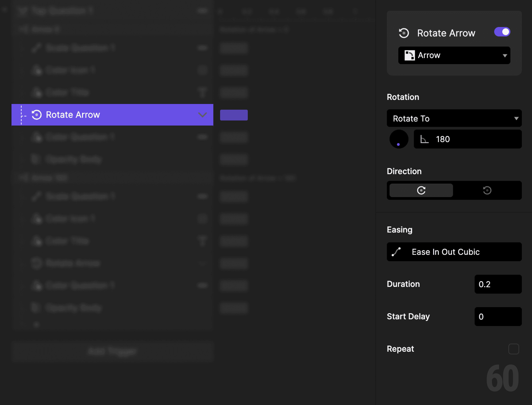532x405 pixels.
Task: Click the circular rotation angle dial
Action: point(399,139)
